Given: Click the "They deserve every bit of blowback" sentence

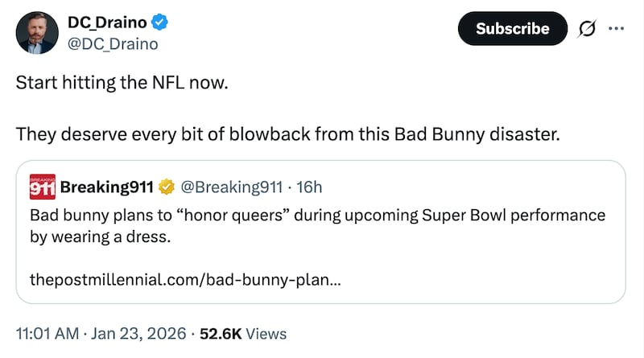Looking at the screenshot, I should (286, 133).
